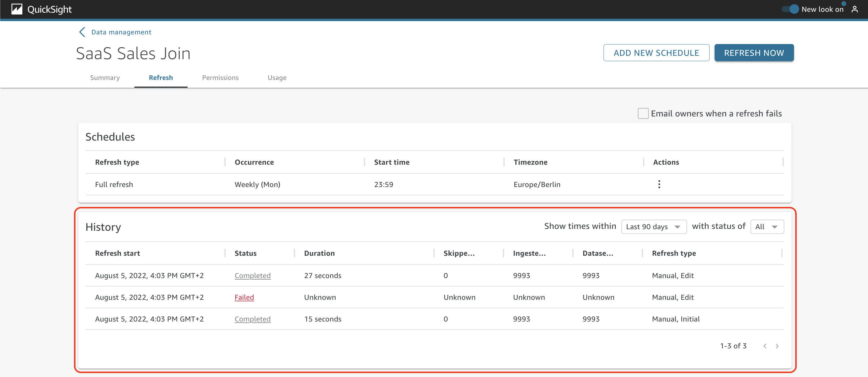Go to previous history page arrow
This screenshot has height=377, width=868.
765,346
